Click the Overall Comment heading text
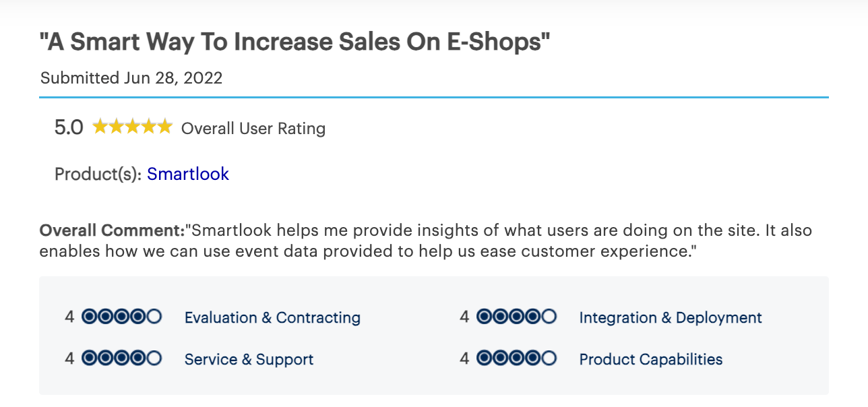Image resolution: width=868 pixels, height=407 pixels. [x=112, y=230]
